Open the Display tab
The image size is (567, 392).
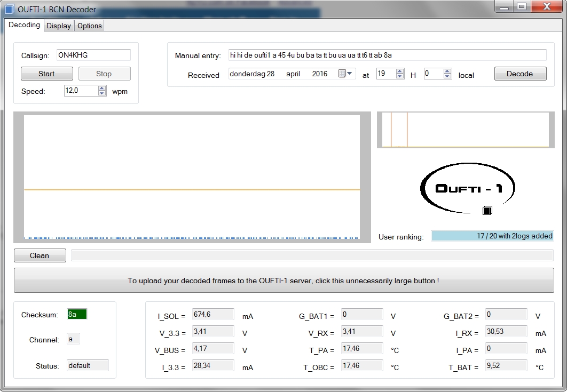[x=59, y=26]
